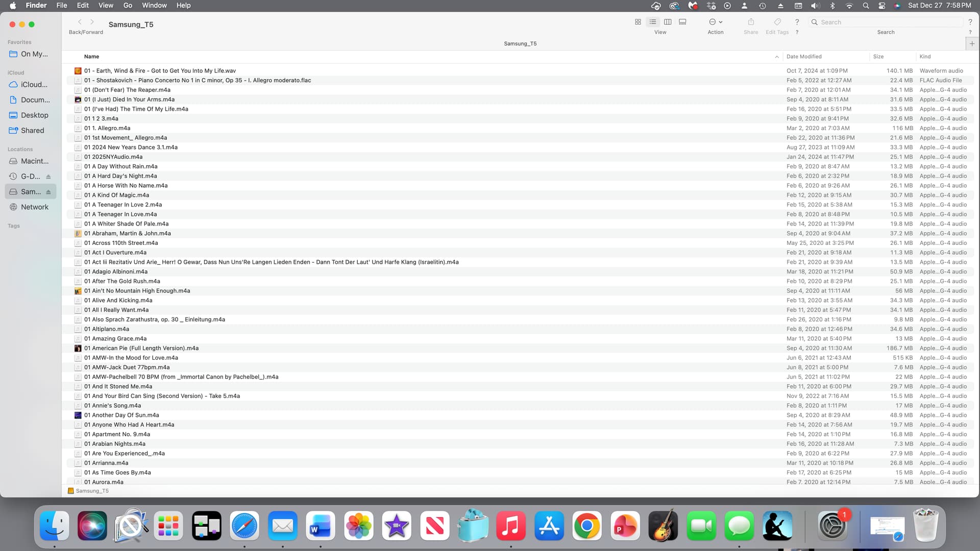Eject the G-D drive in sidebar

pos(48,177)
